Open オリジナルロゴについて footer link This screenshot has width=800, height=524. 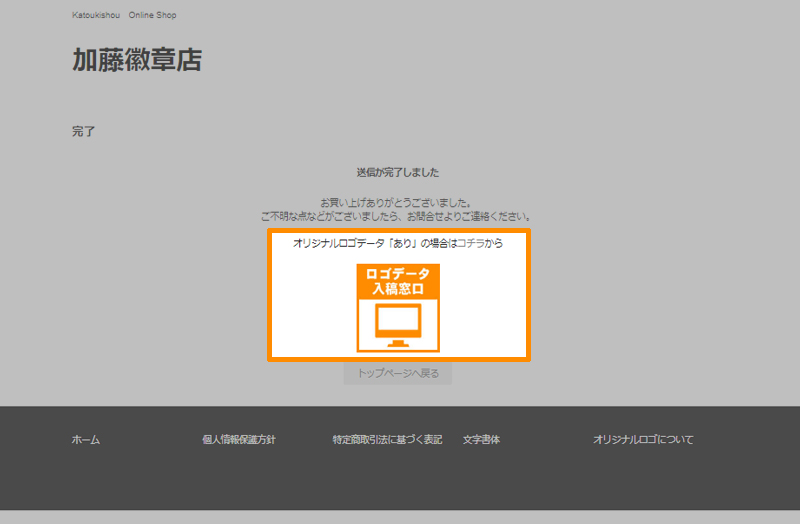tap(643, 439)
